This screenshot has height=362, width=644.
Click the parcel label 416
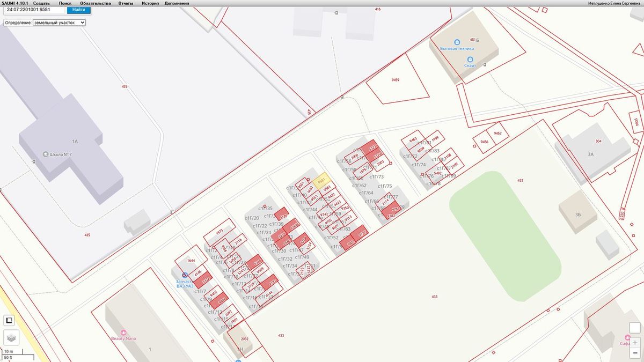378,9
